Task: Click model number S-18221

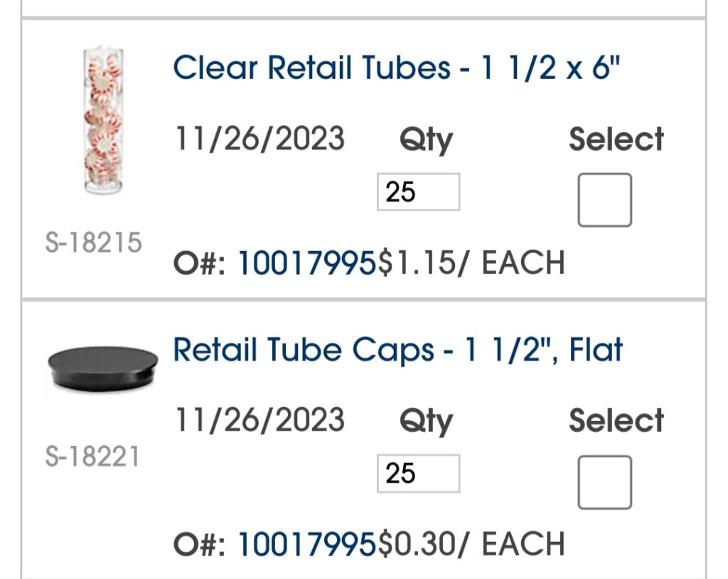Action: (92, 456)
